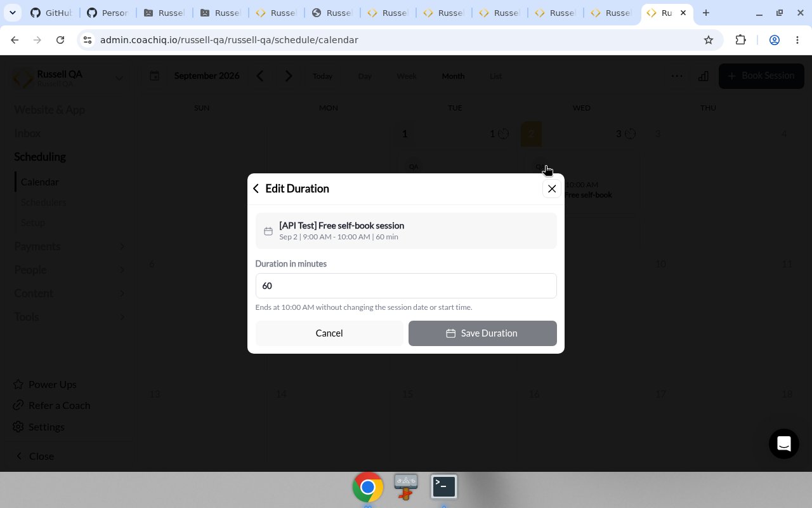Open the Schedulers sidebar item
Image resolution: width=812 pixels, height=508 pixels.
pyautogui.click(x=43, y=203)
